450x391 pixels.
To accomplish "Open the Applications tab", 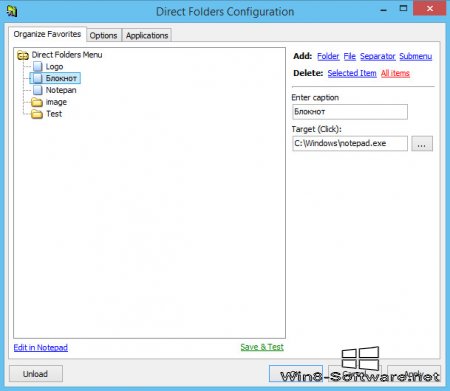I will [147, 35].
